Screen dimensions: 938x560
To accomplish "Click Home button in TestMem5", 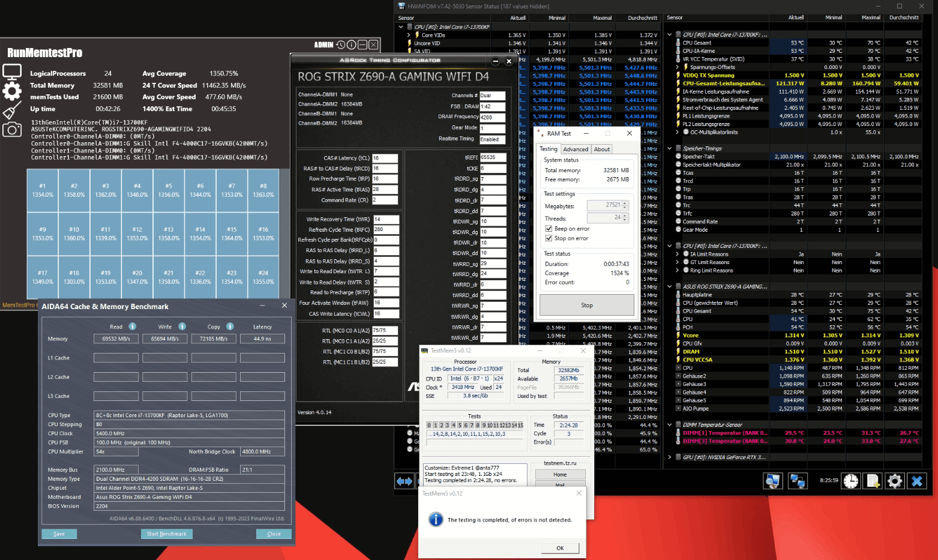I will click(x=560, y=474).
